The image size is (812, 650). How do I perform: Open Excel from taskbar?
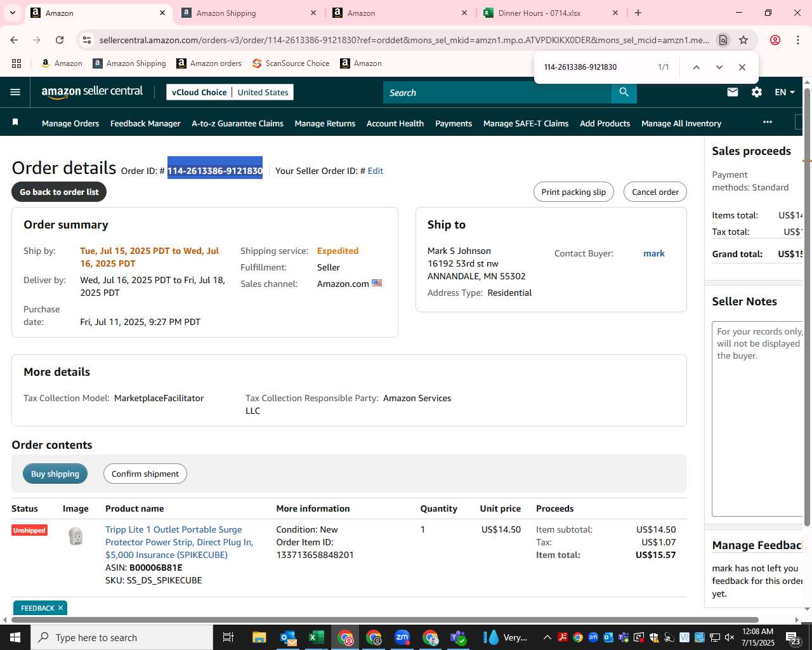317,637
